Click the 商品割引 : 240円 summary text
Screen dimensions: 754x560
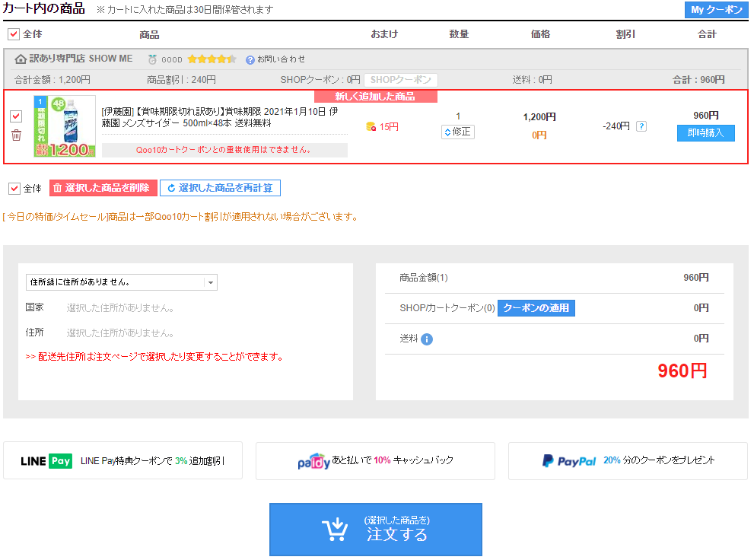point(181,80)
